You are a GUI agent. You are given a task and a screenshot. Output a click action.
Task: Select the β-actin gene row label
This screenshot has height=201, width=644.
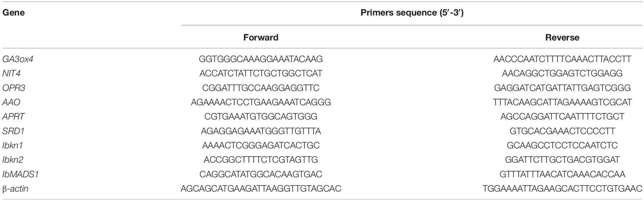click(x=15, y=189)
